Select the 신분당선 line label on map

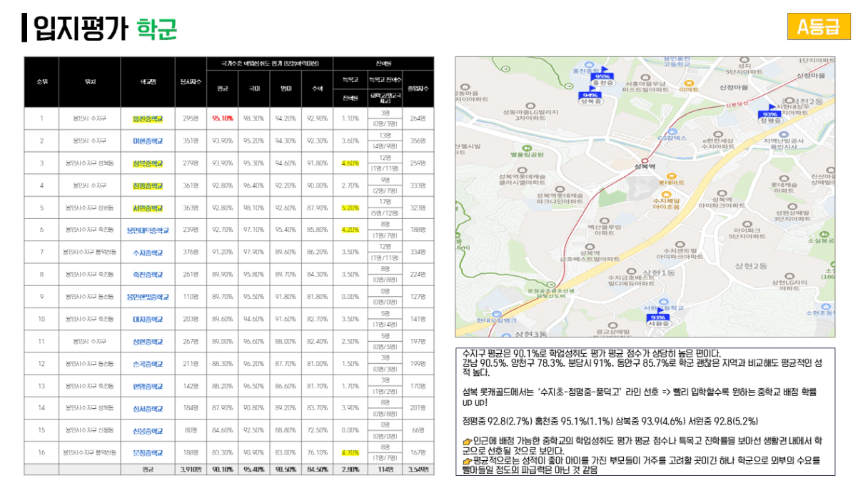click(x=736, y=104)
